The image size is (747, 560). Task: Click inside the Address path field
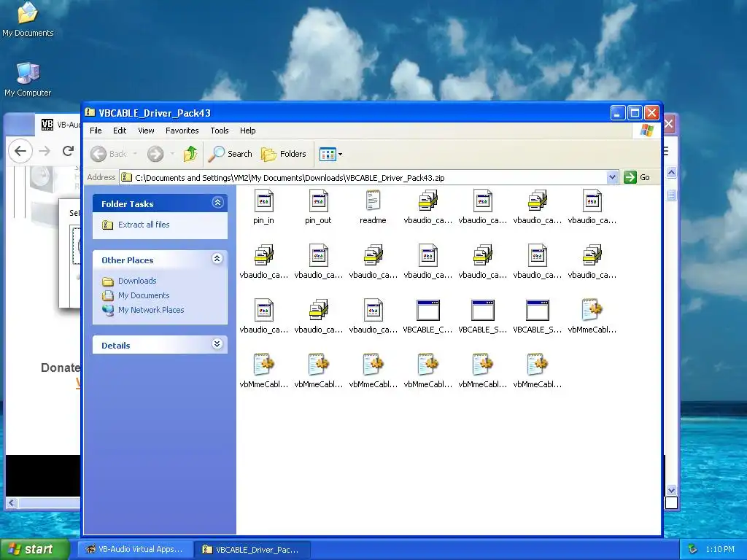pos(363,178)
